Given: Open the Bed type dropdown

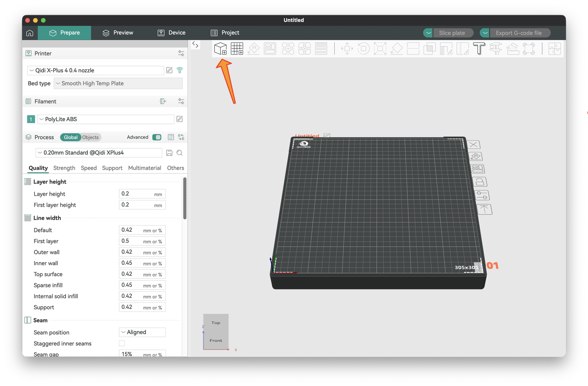Looking at the screenshot, I should (118, 83).
